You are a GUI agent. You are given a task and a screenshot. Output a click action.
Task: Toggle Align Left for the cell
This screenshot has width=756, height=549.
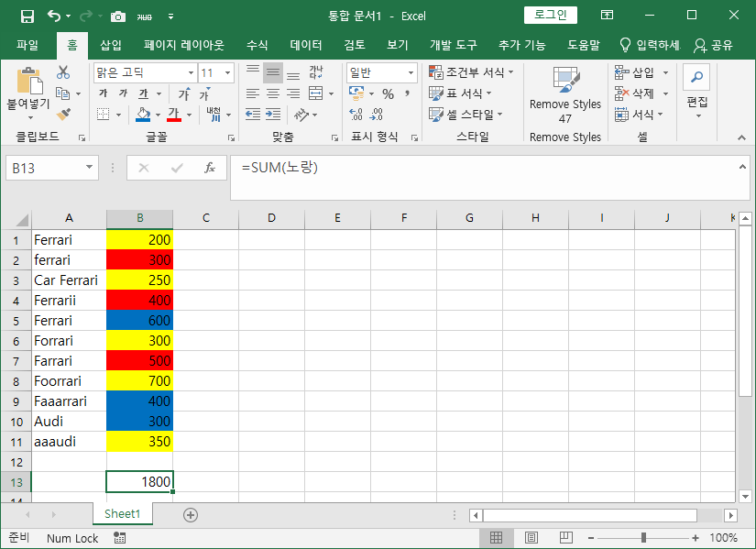253,93
